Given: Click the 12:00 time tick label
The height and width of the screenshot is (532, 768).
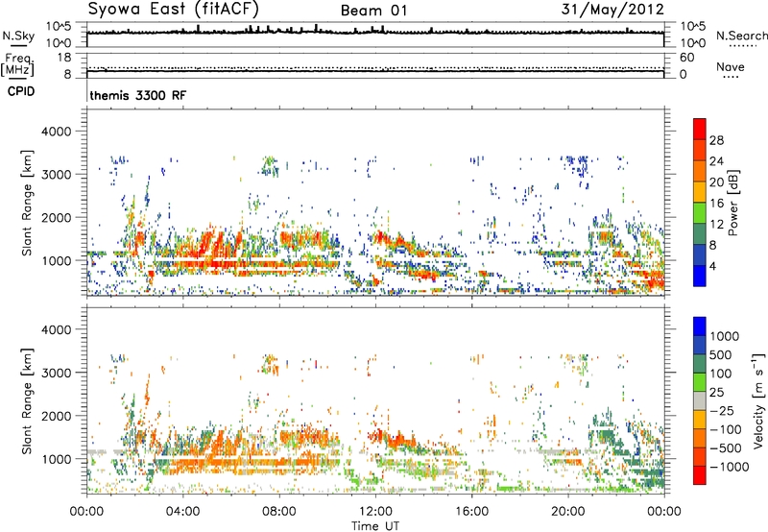Looking at the screenshot, I should 375,512.
